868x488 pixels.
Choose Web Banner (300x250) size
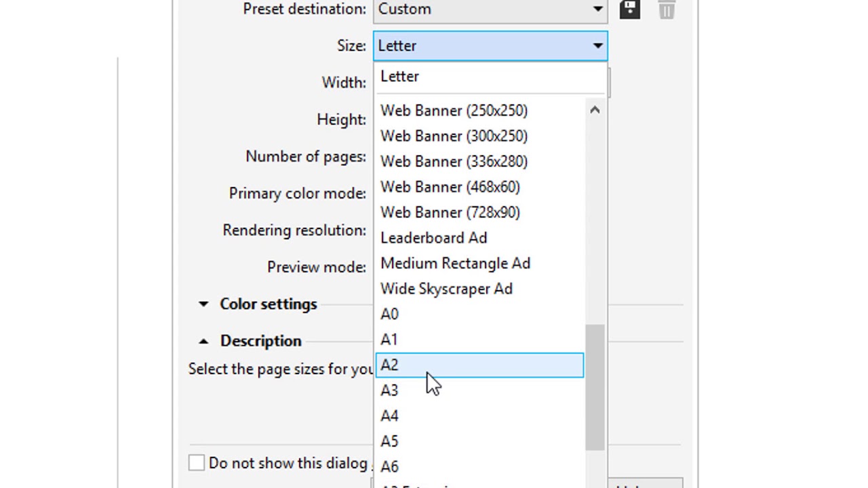pyautogui.click(x=479, y=136)
